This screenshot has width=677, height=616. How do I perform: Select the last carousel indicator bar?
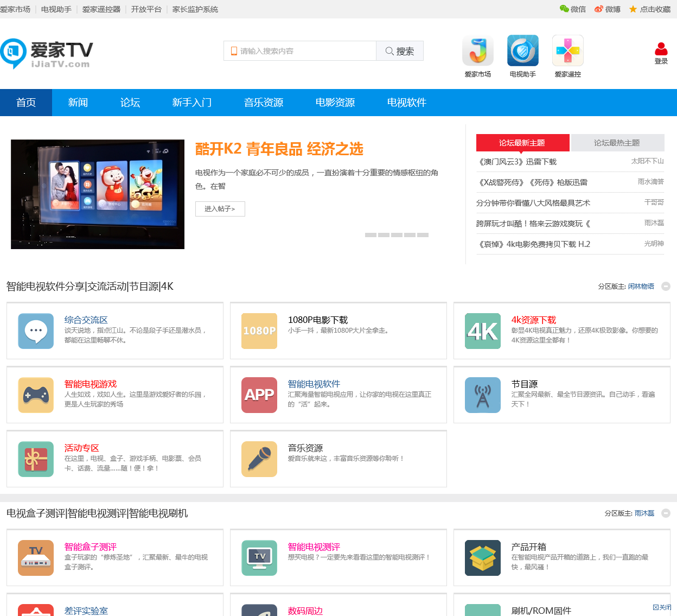(x=423, y=235)
